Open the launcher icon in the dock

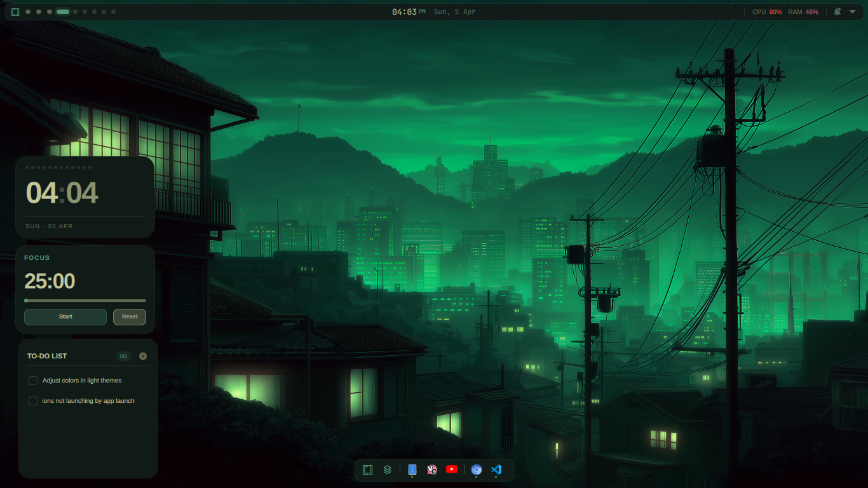tap(367, 470)
